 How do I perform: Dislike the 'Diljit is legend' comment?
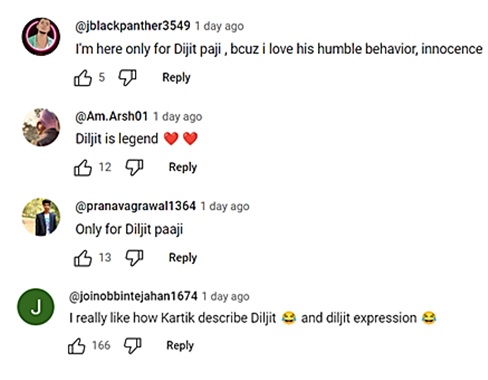pos(134,167)
